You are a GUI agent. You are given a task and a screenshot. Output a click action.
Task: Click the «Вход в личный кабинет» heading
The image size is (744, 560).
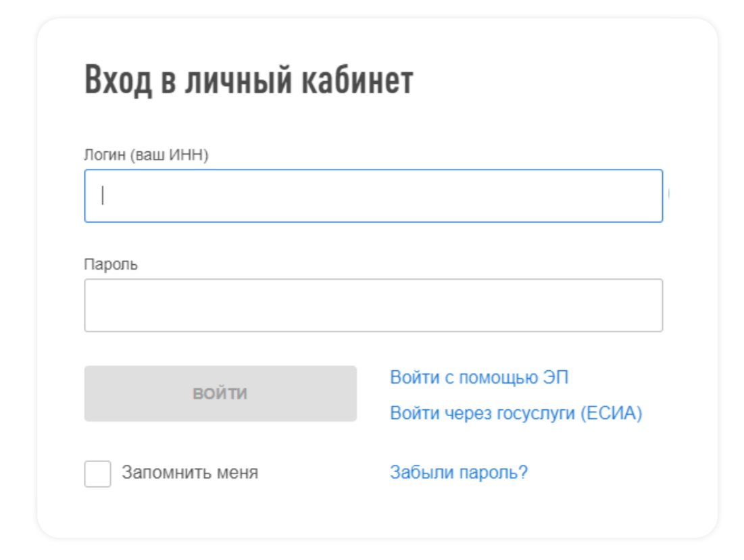249,80
